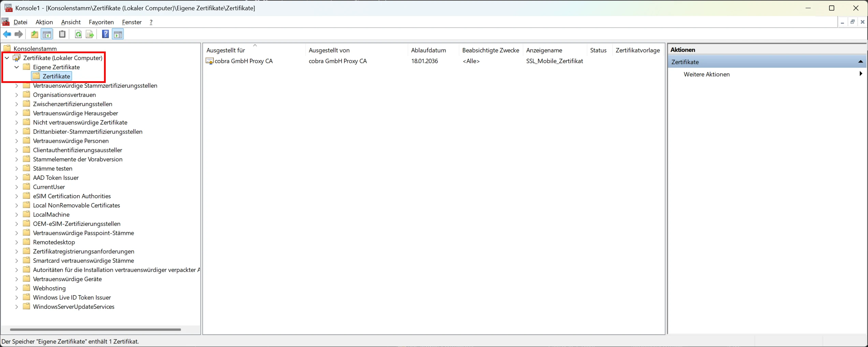
Task: Collapse the Zertifikate section in Aktionen pane
Action: (x=860, y=62)
